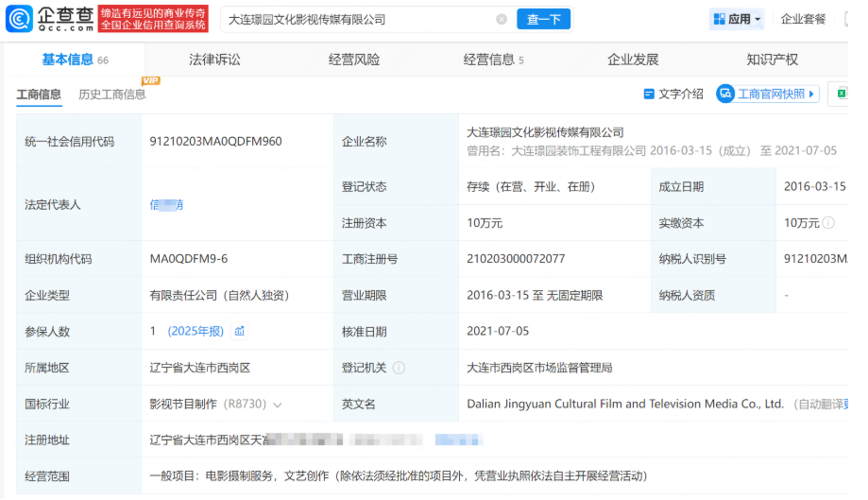868x500 pixels.
Task: Select 历史工商信息 sub-tab
Action: 112,95
